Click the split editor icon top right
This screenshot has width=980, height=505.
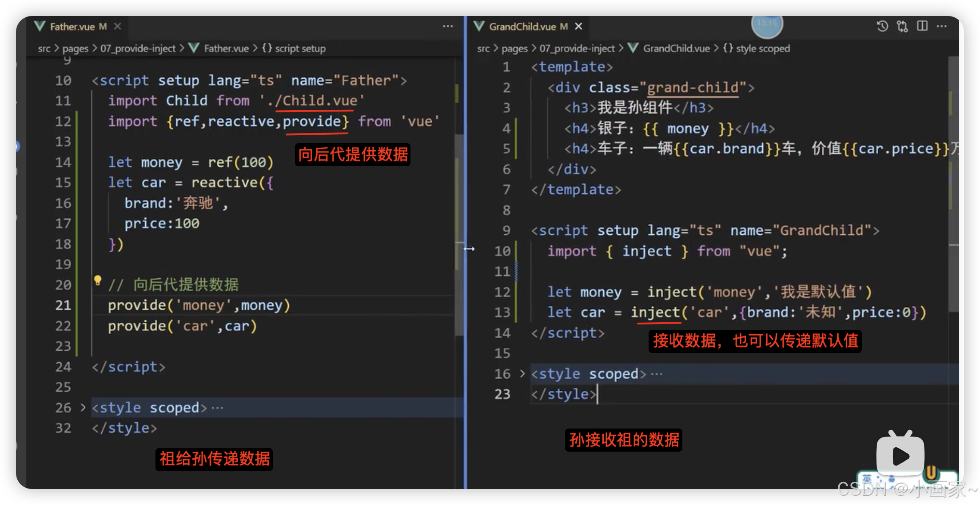coord(922,26)
